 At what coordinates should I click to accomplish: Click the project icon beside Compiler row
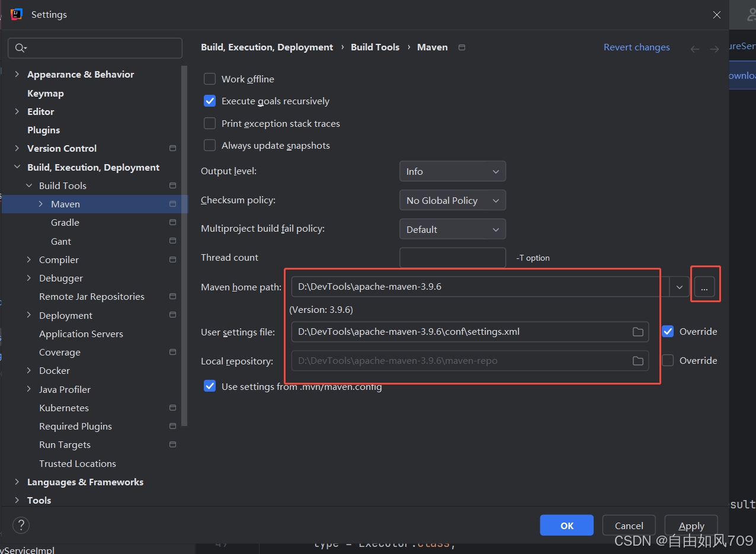(x=172, y=260)
